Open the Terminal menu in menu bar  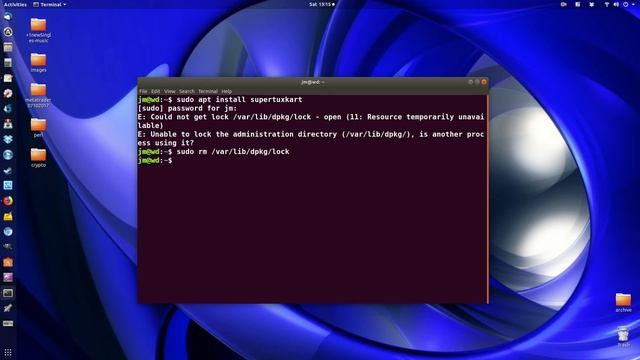(x=208, y=91)
